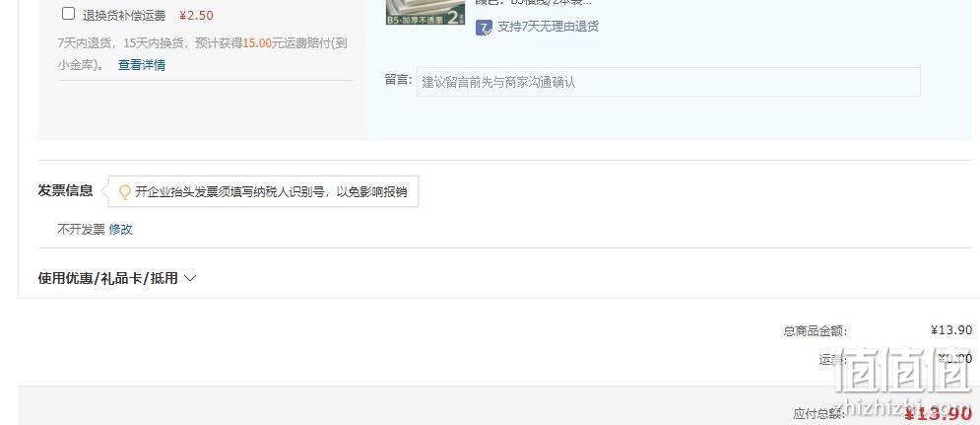The width and height of the screenshot is (980, 425).
Task: Click the 使用优惠/礼品卡/抵用 section heading
Action: pyautogui.click(x=108, y=278)
